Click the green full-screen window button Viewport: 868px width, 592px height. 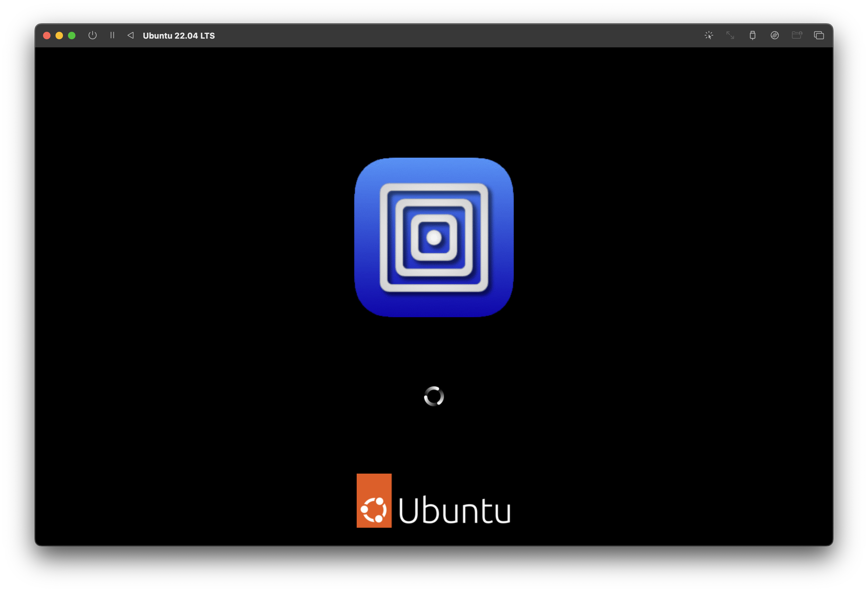pos(72,36)
